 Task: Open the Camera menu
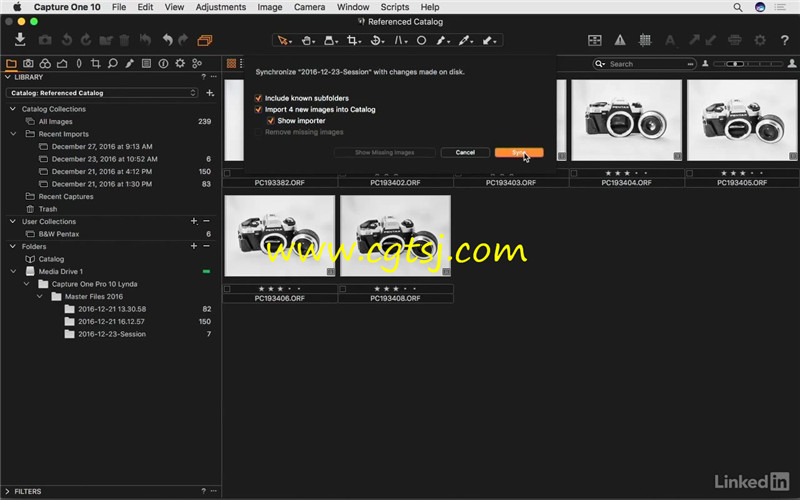(x=309, y=7)
